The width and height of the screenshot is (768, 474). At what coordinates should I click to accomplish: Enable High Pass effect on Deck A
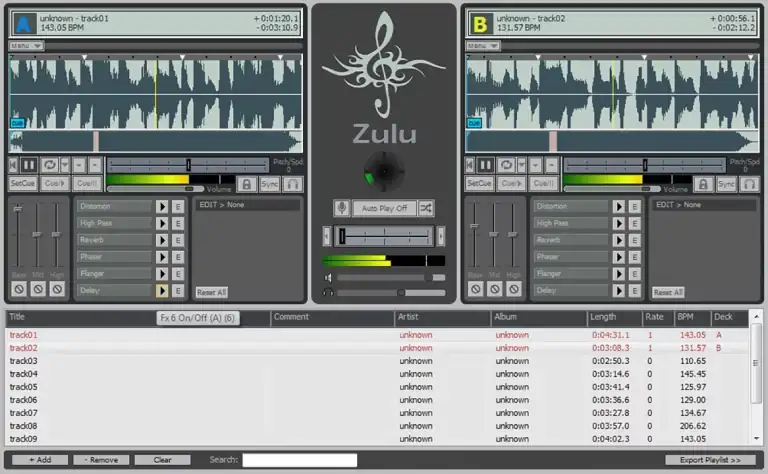(x=162, y=223)
